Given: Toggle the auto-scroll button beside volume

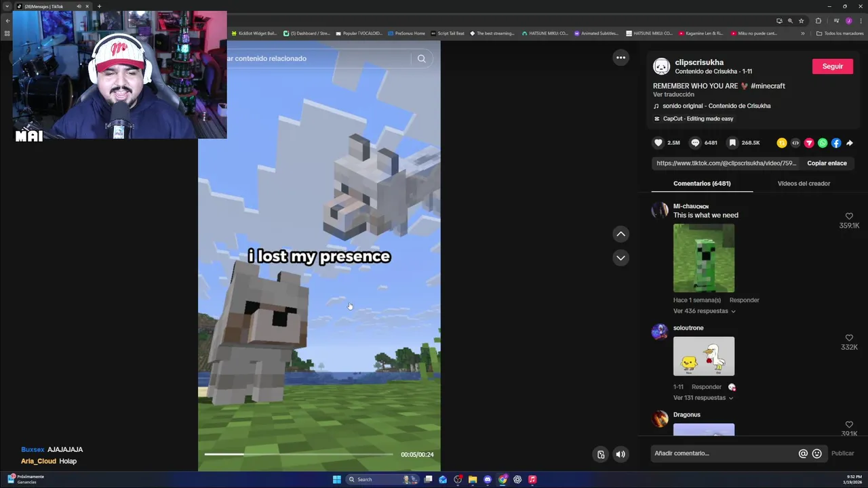Looking at the screenshot, I should tap(601, 454).
